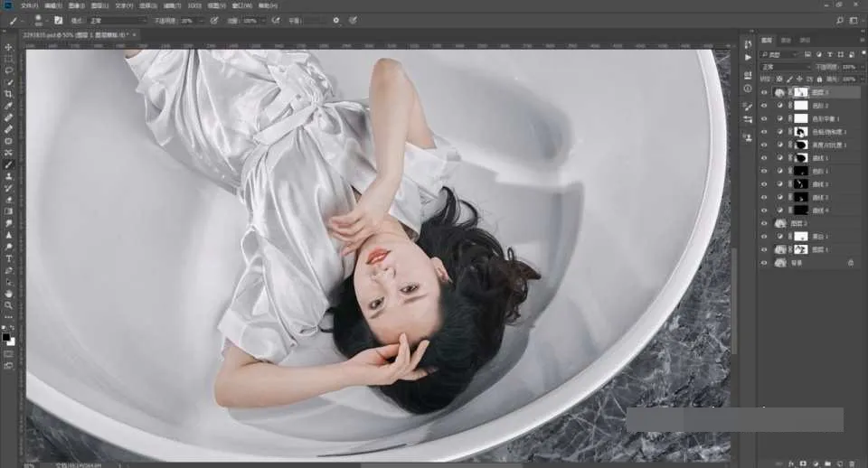The width and height of the screenshot is (868, 468).
Task: Close the open document tab
Action: tap(134, 34)
